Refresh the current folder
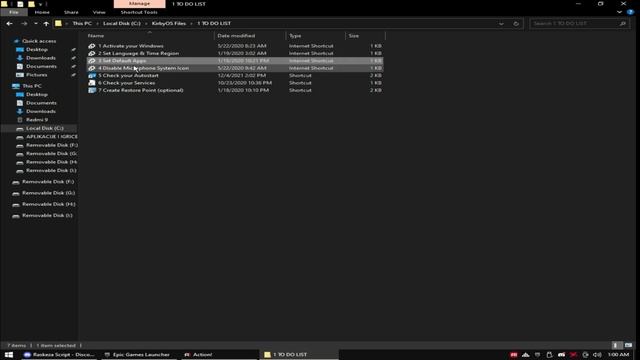640x360 pixels. click(516, 24)
